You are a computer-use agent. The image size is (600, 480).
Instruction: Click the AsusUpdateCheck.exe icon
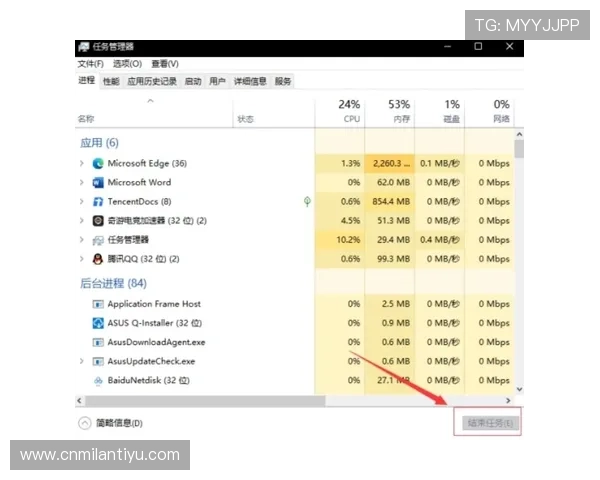click(98, 361)
